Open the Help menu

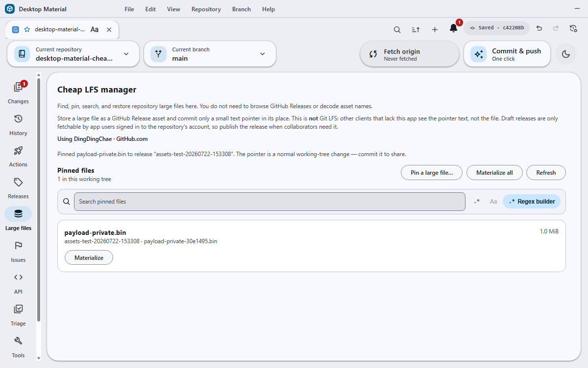point(269,9)
